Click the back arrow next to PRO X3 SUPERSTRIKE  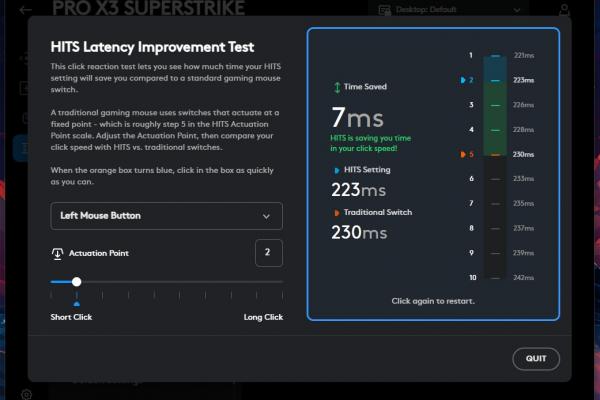(26, 10)
